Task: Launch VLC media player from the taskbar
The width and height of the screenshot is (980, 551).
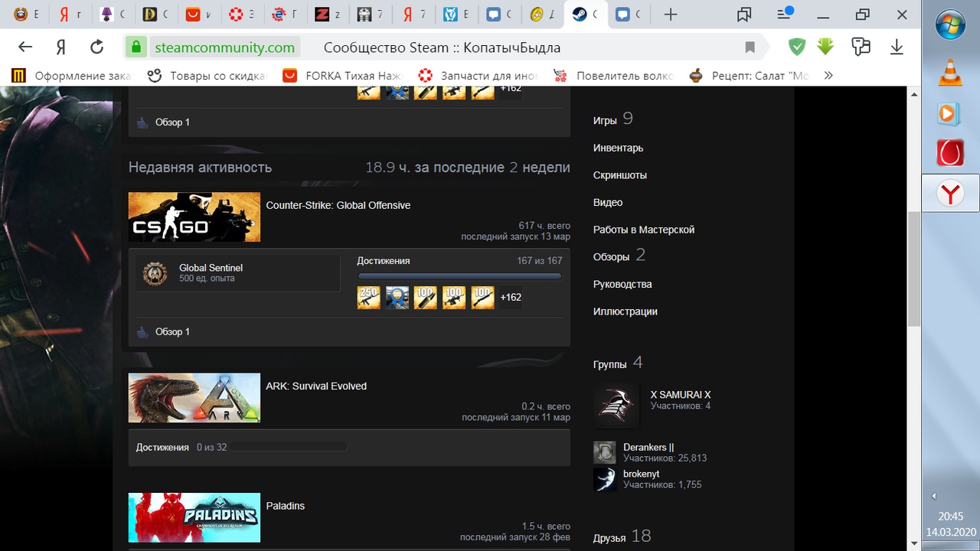Action: [x=950, y=73]
